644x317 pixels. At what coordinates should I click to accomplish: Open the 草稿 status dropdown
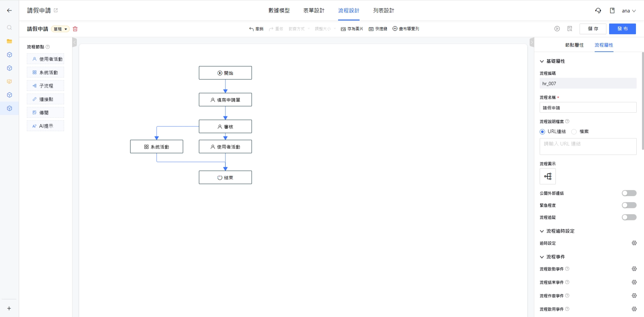[x=60, y=29]
